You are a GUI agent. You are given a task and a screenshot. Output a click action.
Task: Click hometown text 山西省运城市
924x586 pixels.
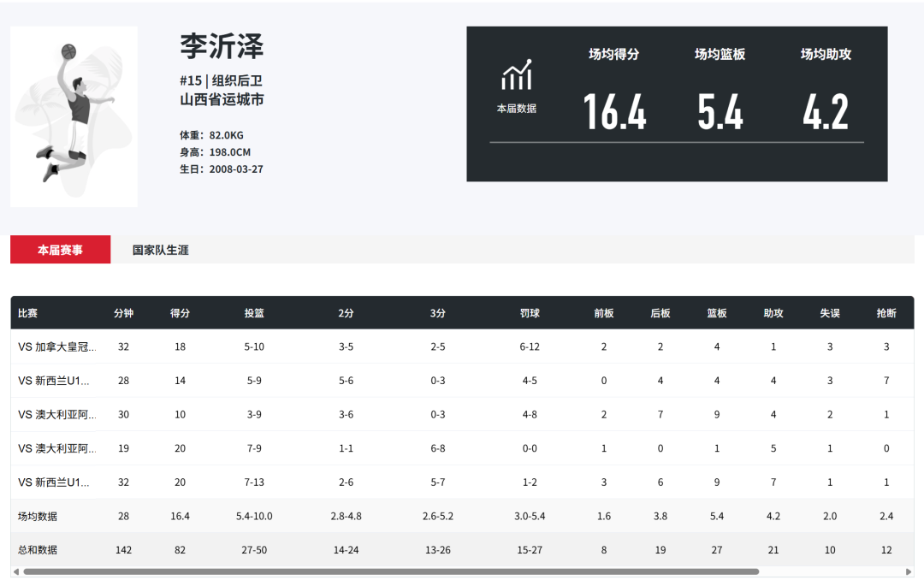click(x=222, y=99)
